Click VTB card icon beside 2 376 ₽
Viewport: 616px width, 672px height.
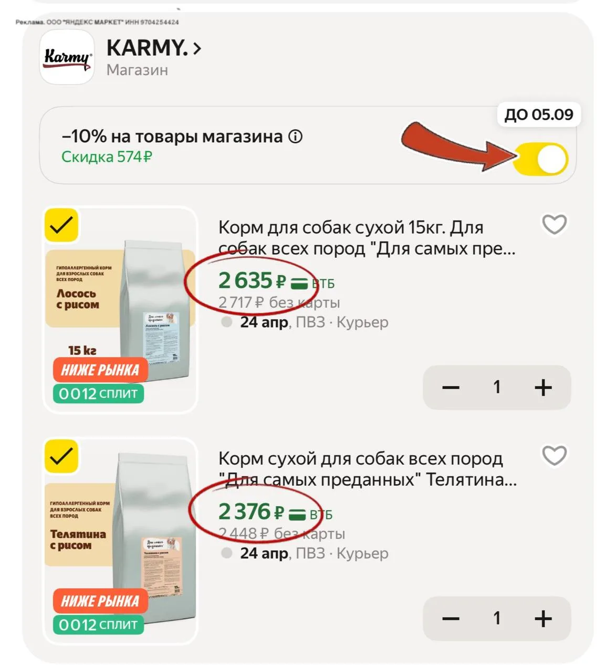tap(298, 514)
